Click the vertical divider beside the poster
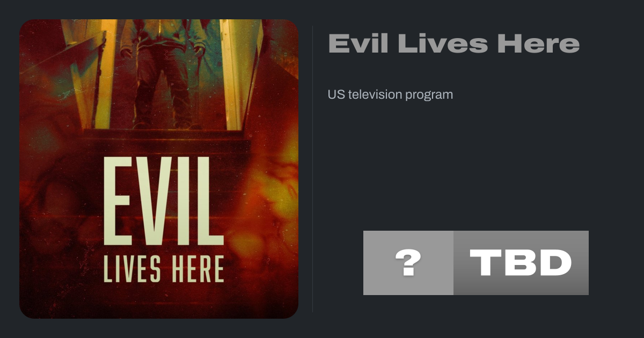644x338 pixels. (x=313, y=169)
